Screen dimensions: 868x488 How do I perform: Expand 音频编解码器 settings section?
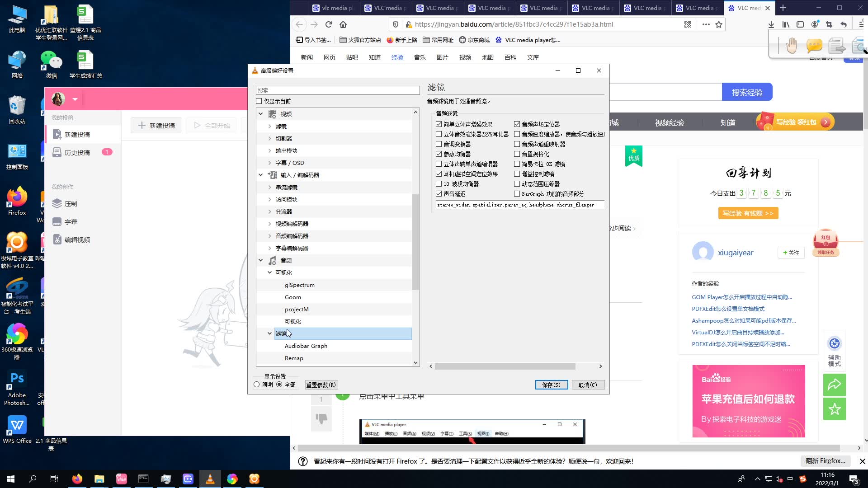269,235
